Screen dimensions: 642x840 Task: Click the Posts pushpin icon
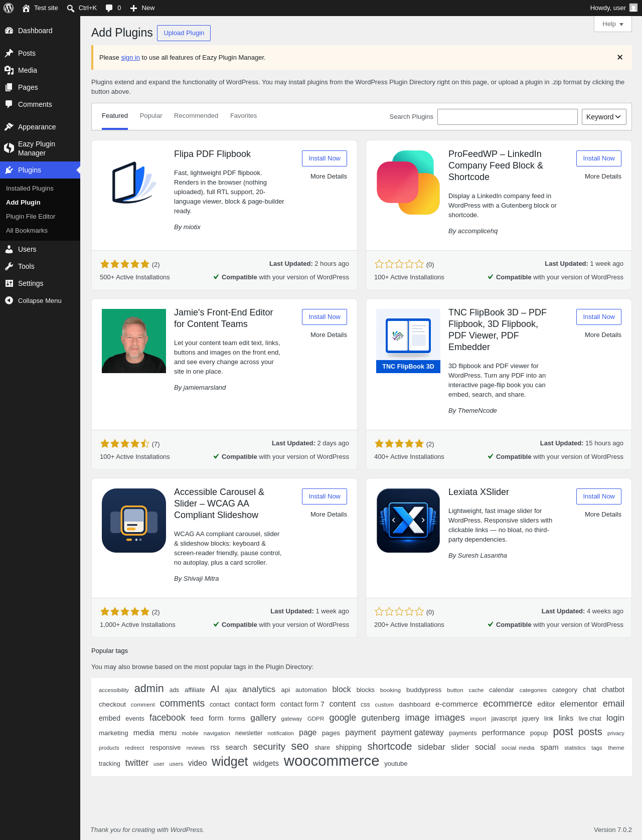pos(9,53)
